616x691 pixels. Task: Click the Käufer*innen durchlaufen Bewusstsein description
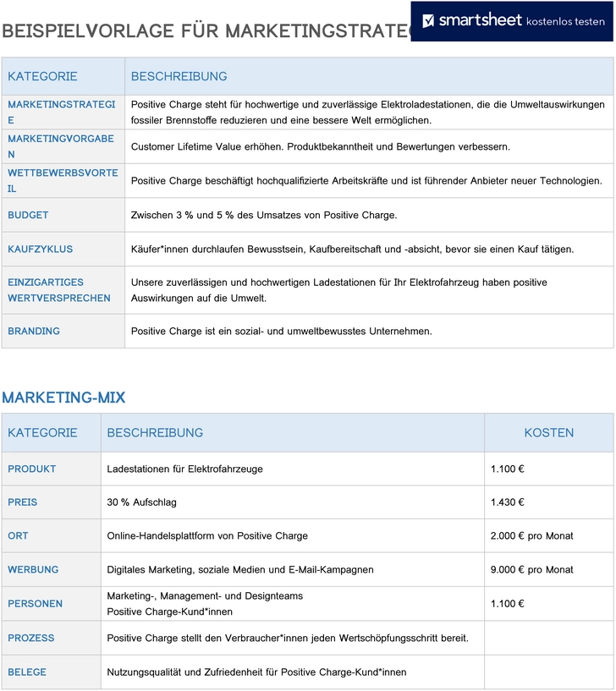pos(352,249)
